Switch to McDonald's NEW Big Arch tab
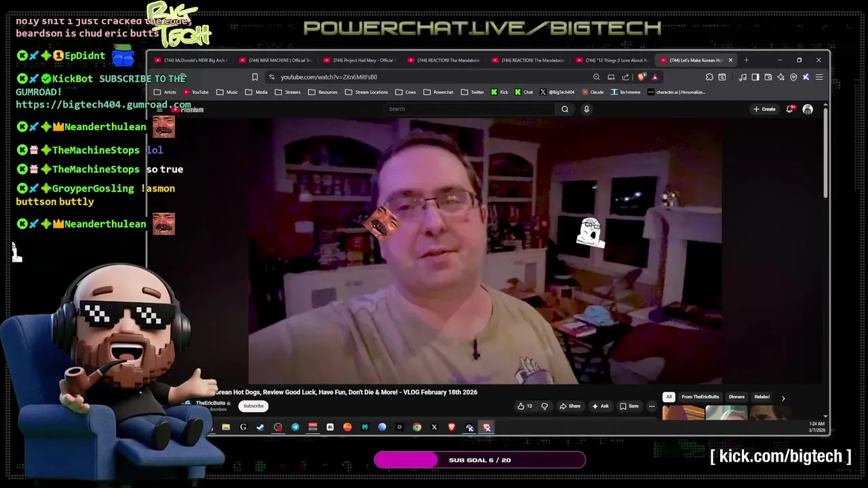The width and height of the screenshot is (868, 488). (x=190, y=60)
